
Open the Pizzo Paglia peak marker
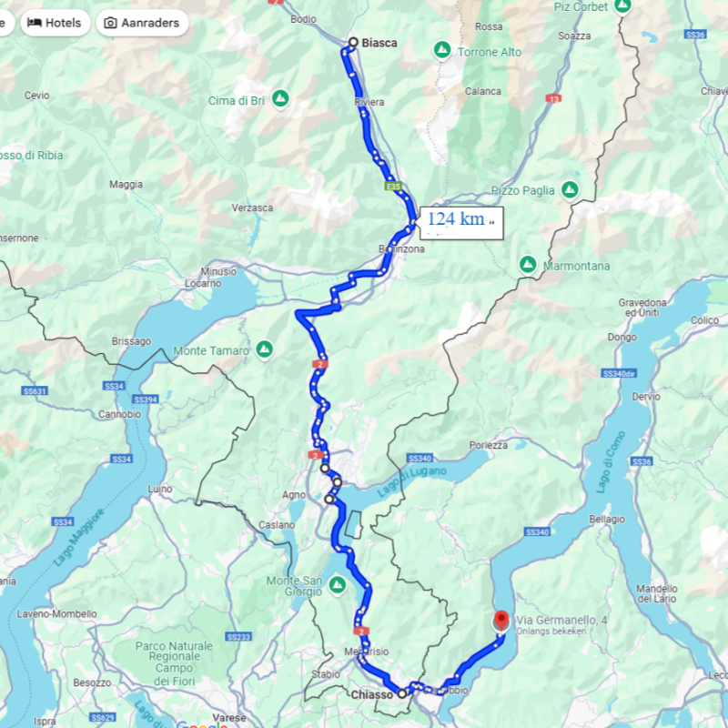pyautogui.click(x=570, y=189)
